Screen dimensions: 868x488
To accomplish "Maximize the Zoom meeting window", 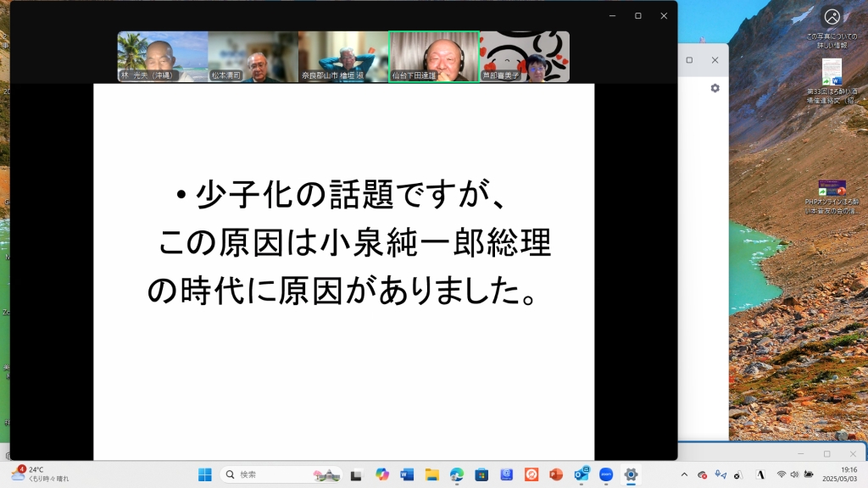I will [638, 16].
